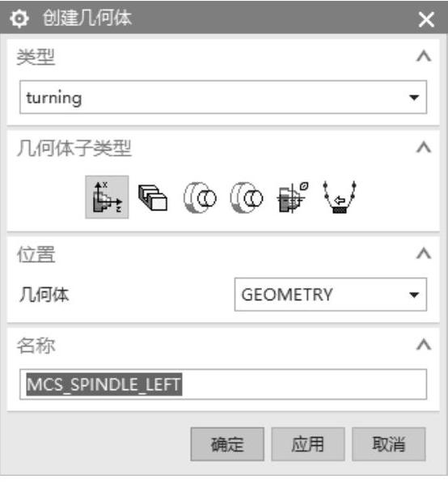Collapse the 位置 section chevron

click(424, 253)
